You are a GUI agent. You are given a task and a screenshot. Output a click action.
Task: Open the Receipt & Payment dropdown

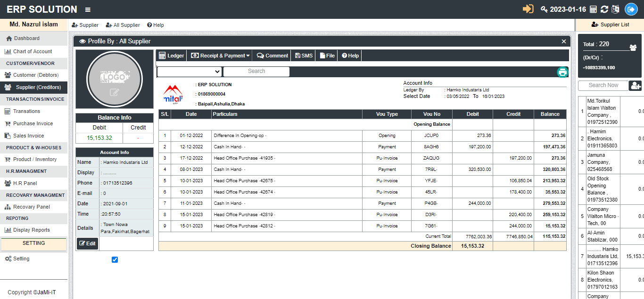(x=220, y=56)
